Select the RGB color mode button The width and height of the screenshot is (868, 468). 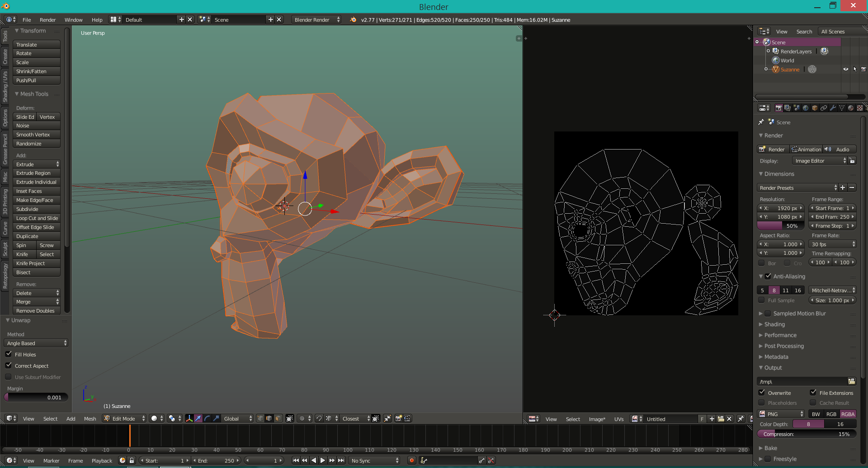(x=831, y=414)
